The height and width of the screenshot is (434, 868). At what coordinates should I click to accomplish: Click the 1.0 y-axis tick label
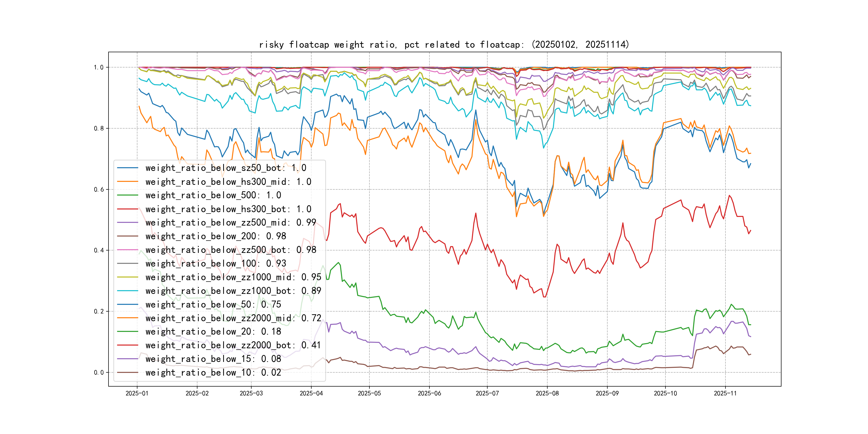[99, 68]
